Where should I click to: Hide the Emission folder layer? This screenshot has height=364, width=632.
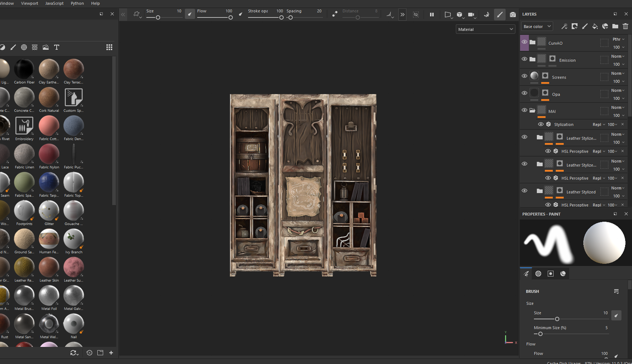524,59
